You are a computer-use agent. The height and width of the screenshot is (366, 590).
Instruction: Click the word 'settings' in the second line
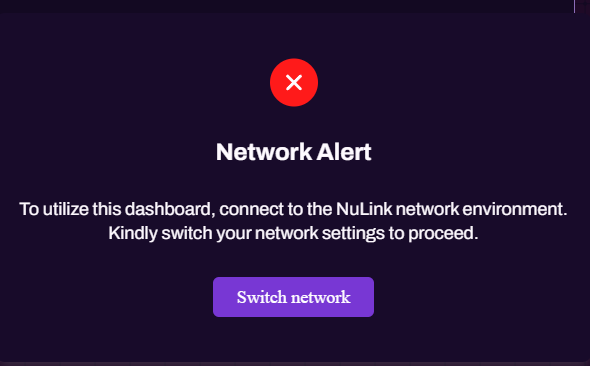[x=353, y=234]
